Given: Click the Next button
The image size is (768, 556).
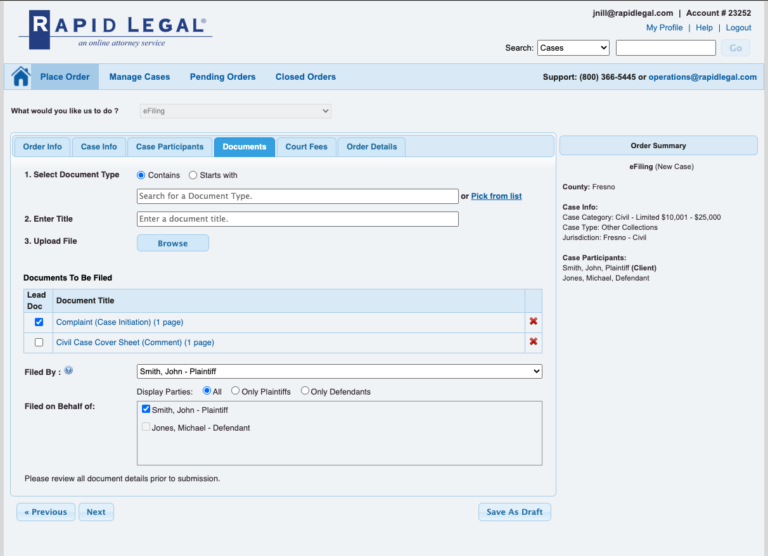Looking at the screenshot, I should click(96, 512).
